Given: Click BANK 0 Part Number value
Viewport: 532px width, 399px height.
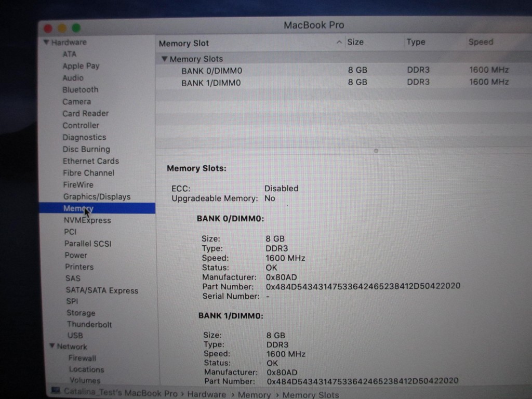Looking at the screenshot, I should pyautogui.click(x=363, y=286).
